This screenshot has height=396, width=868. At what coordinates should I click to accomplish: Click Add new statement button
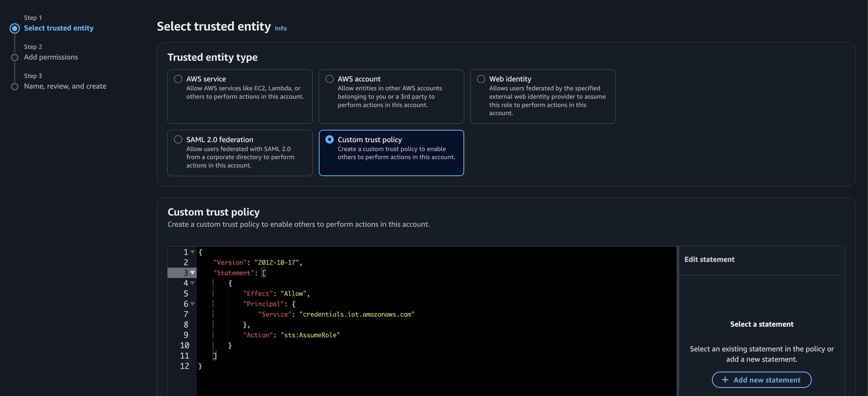761,380
